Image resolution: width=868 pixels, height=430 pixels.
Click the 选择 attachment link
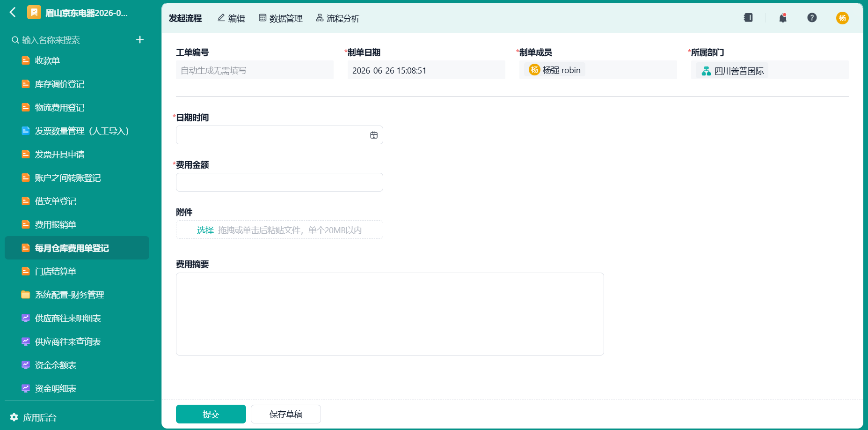205,230
